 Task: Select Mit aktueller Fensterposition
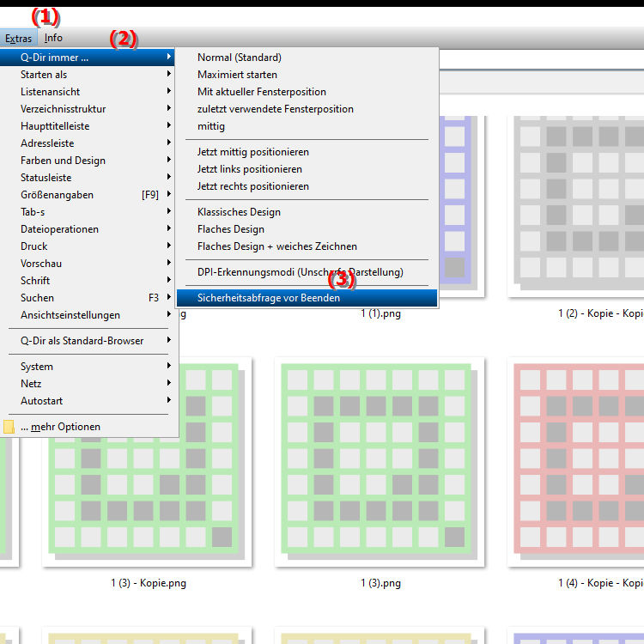tap(307, 92)
